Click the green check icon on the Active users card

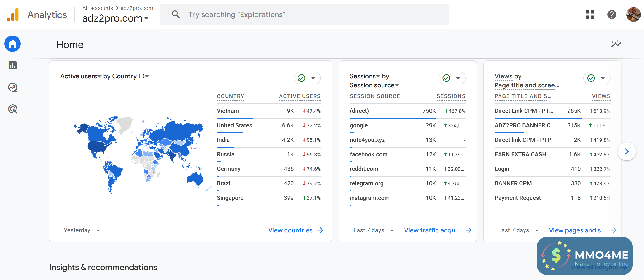click(x=301, y=78)
